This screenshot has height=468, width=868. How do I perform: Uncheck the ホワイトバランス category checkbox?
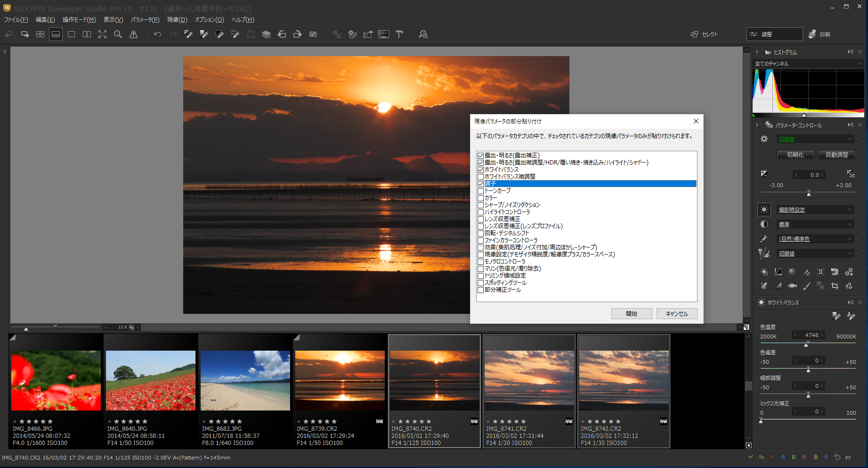tap(480, 170)
